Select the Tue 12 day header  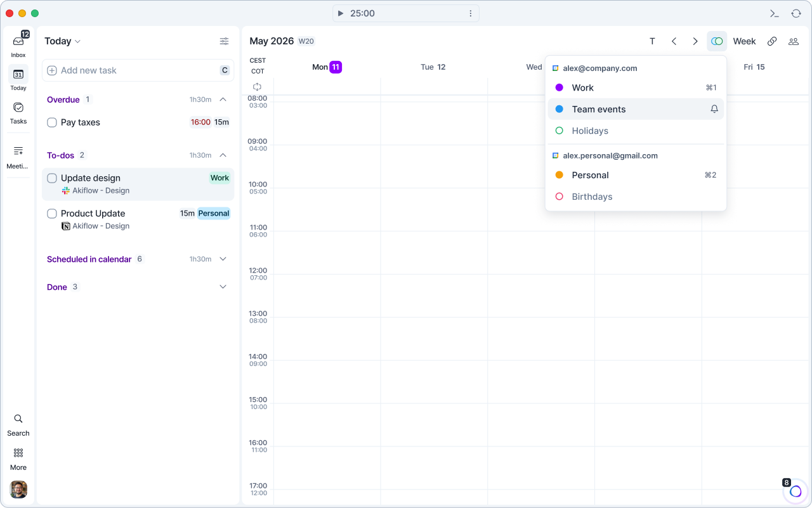click(x=433, y=67)
